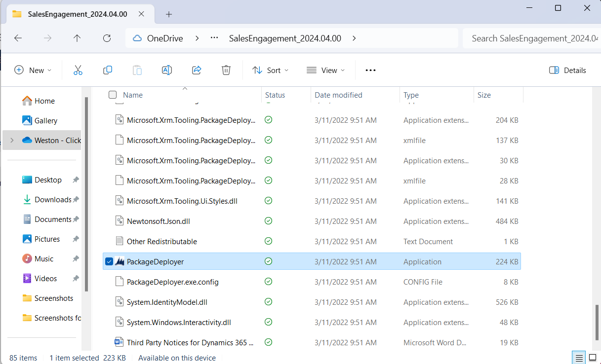The image size is (601, 364).
Task: Click the Music icon in sidebar
Action: pos(27,258)
